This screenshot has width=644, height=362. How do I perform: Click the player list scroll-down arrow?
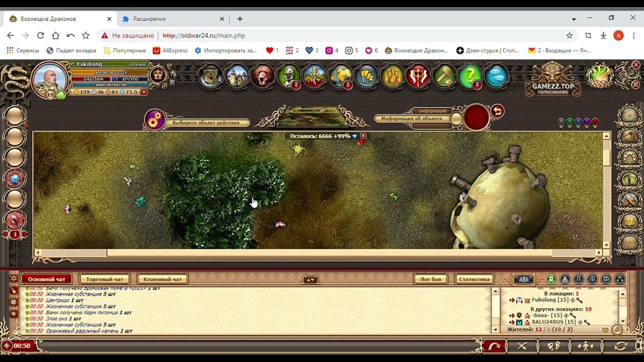coord(623,321)
